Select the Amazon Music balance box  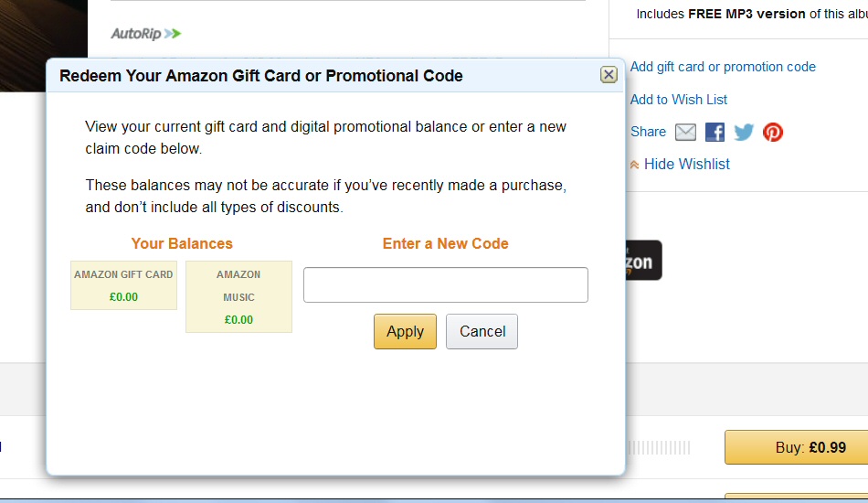pos(238,296)
